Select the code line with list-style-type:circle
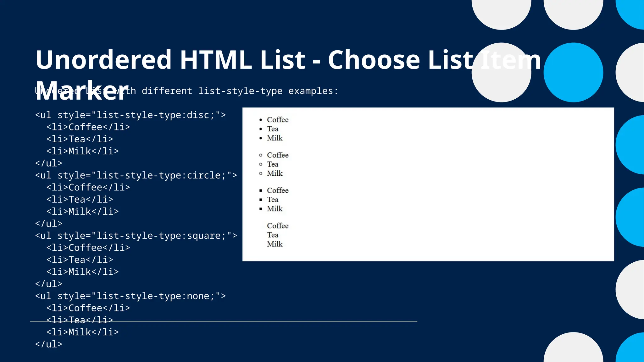 click(136, 175)
